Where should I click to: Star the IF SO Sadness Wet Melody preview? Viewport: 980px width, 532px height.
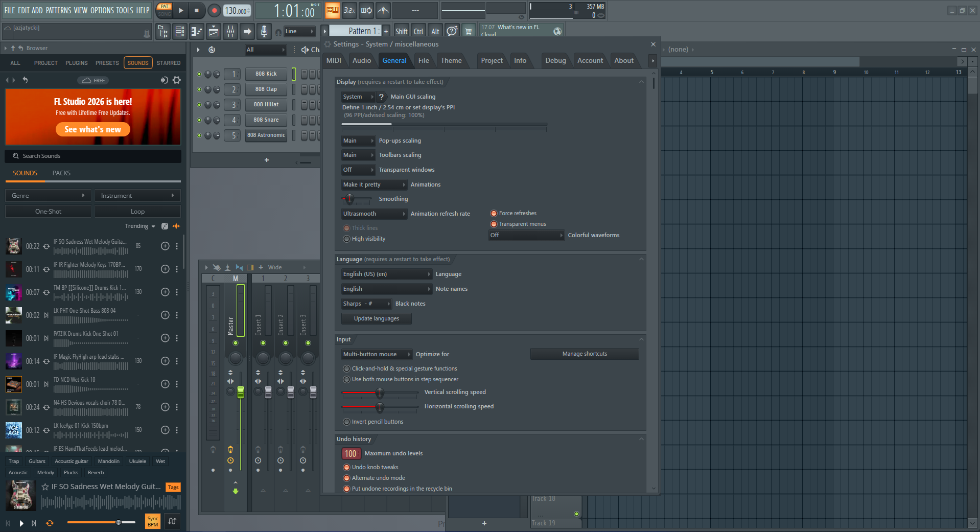[45, 487]
